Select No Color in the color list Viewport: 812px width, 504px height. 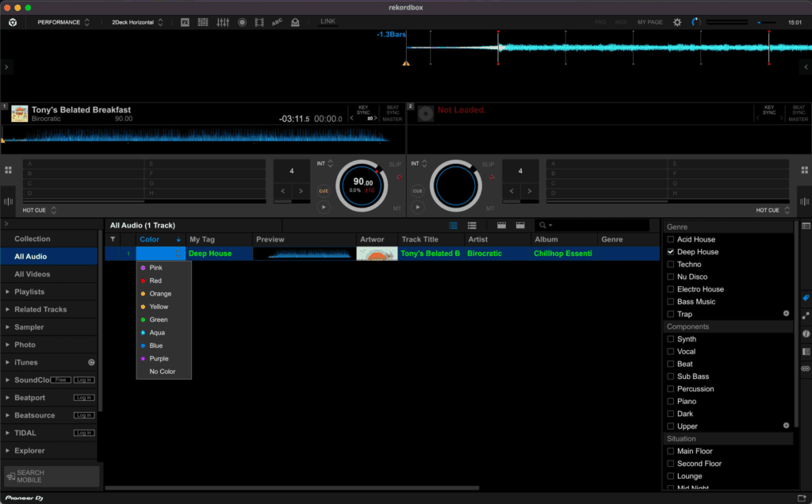(162, 372)
